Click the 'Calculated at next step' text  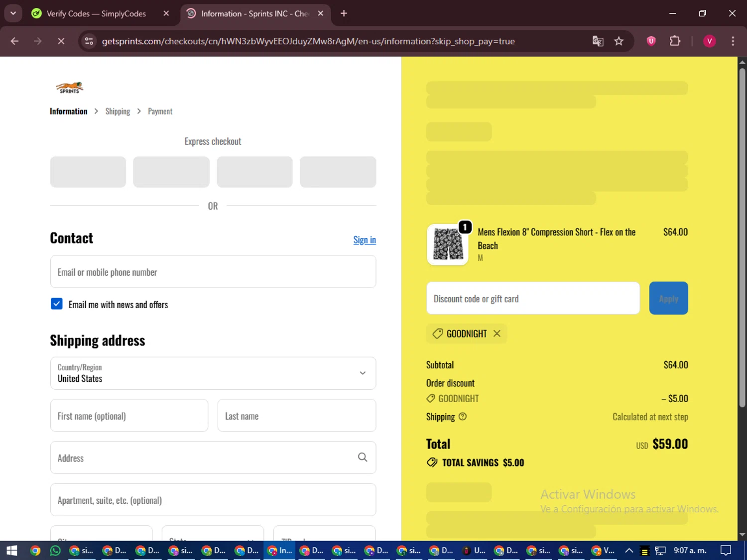tap(650, 417)
